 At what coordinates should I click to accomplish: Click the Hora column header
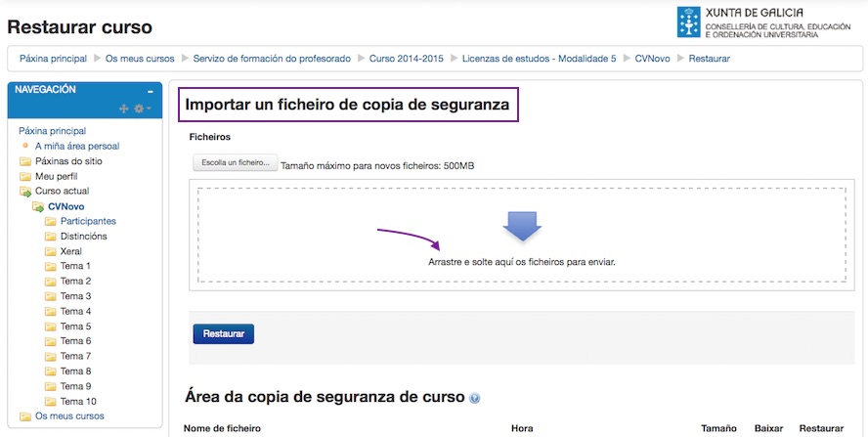coord(522,428)
